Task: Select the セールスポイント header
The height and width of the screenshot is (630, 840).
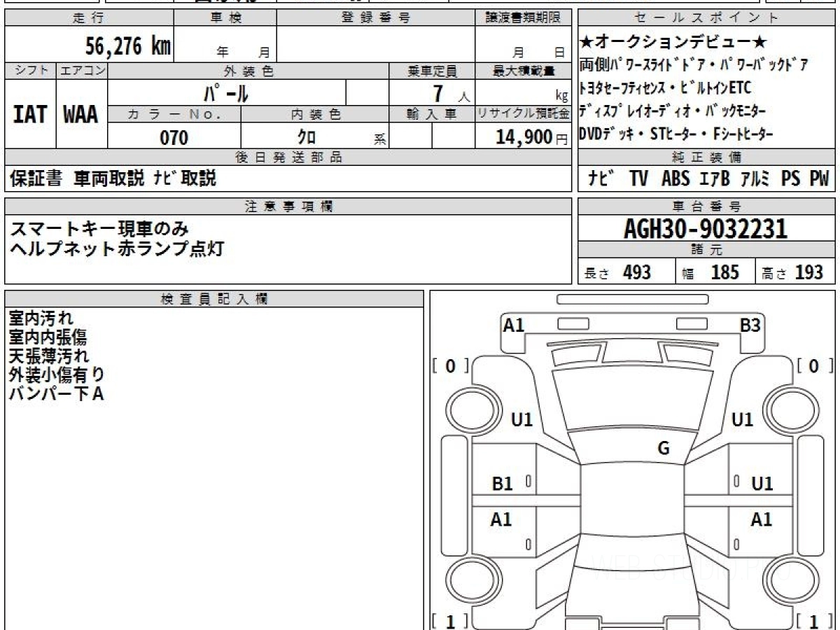Action: (x=706, y=18)
